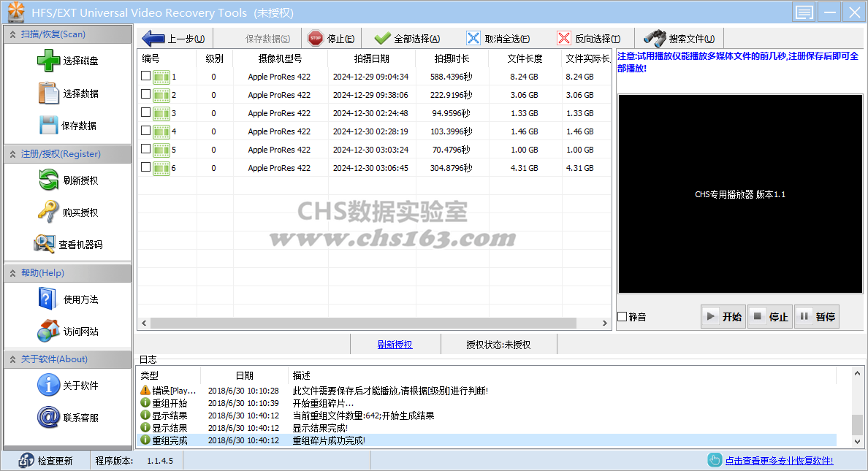Open 搜索文件 binoculars button
The height and width of the screenshot is (471, 868).
pos(679,39)
